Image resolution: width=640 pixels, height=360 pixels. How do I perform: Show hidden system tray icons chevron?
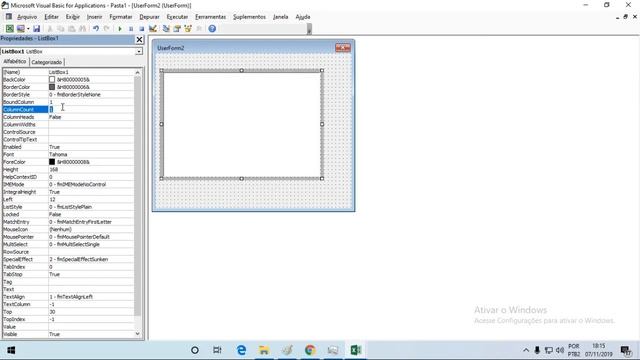point(526,350)
